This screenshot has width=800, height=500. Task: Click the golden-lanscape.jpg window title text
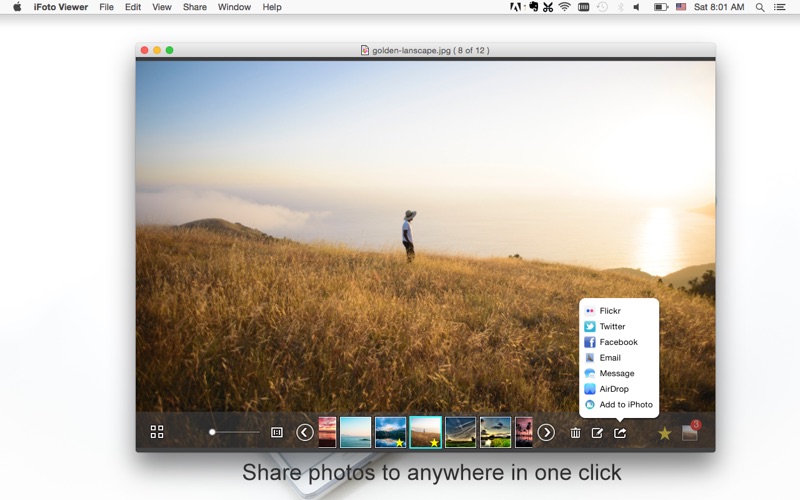tap(431, 50)
